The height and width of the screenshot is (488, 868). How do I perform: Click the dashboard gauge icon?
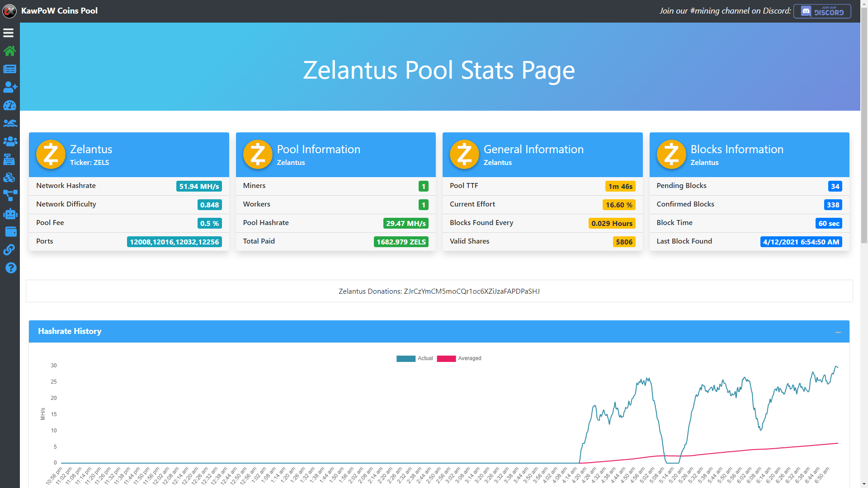pos(9,105)
